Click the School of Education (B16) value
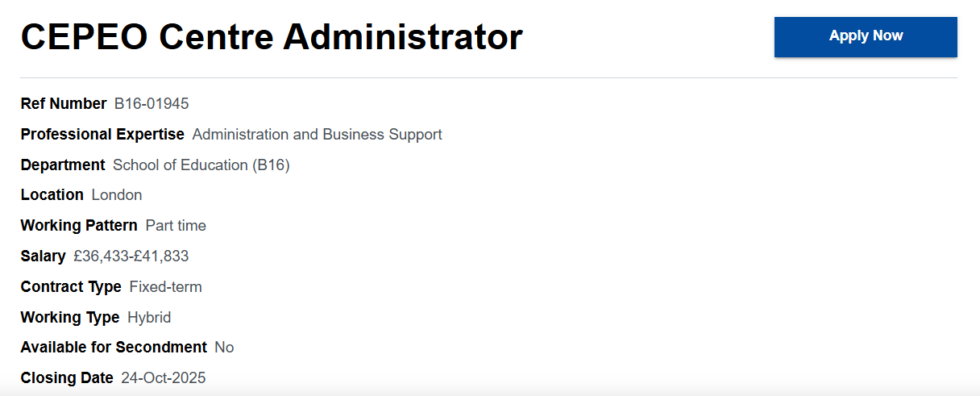Screen dimensions: 980x396 (x=201, y=165)
